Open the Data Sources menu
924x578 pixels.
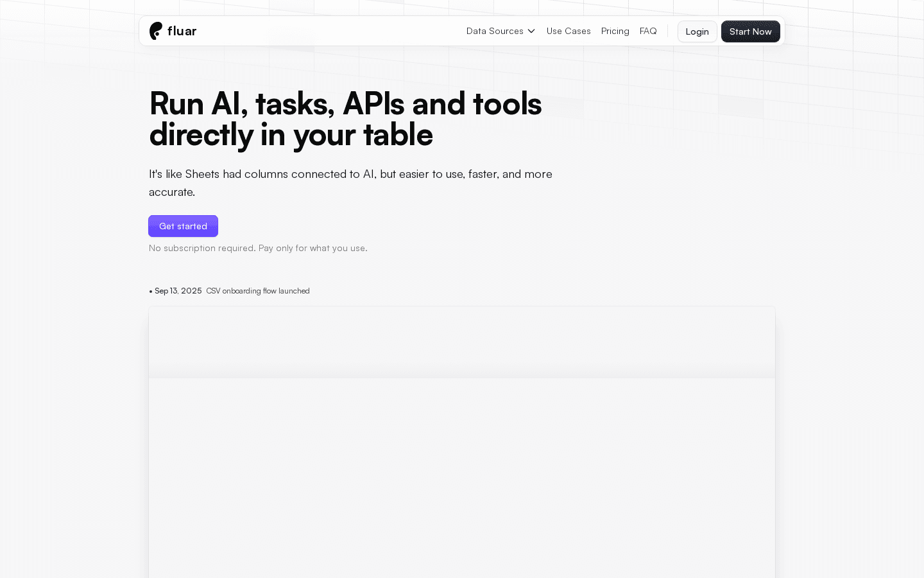(495, 31)
